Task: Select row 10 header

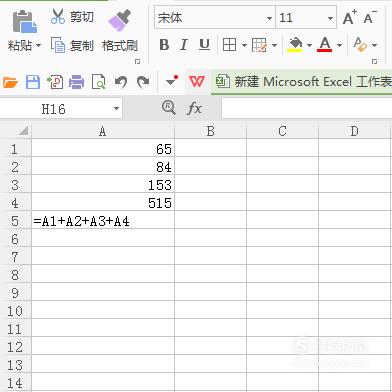Action: (15, 311)
